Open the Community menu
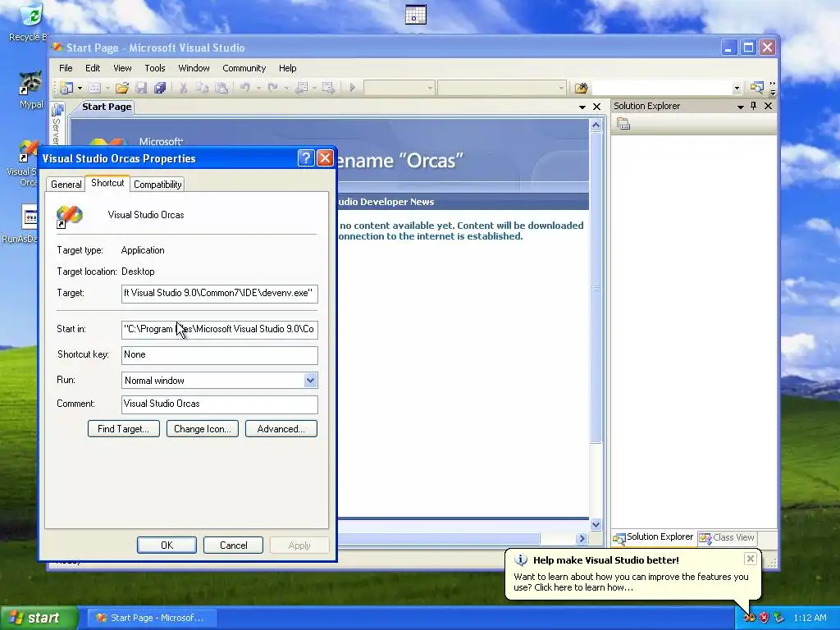This screenshot has height=630, width=840. 244,68
